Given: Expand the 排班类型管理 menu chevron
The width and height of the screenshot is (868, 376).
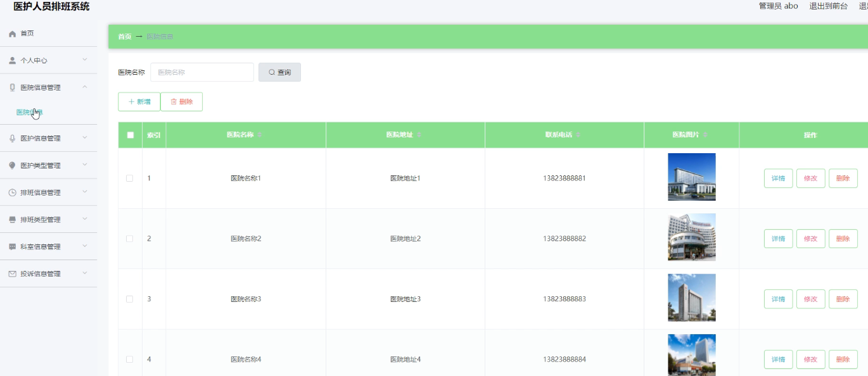Looking at the screenshot, I should coord(84,219).
